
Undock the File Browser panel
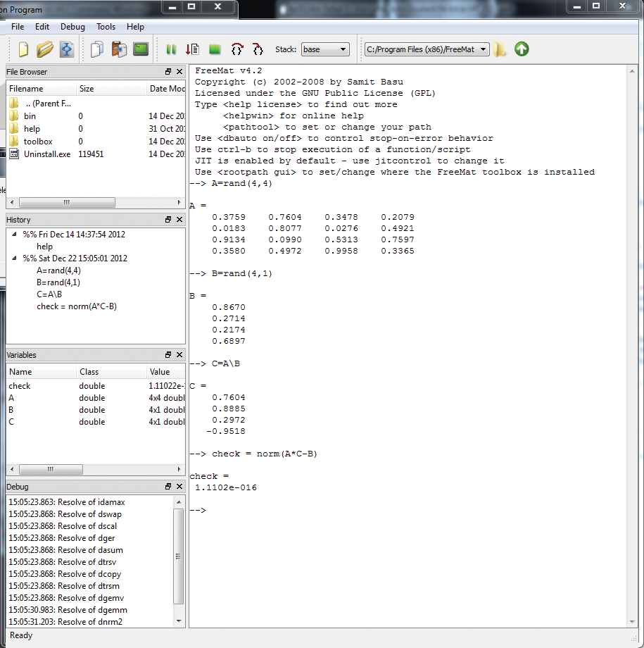pyautogui.click(x=168, y=71)
